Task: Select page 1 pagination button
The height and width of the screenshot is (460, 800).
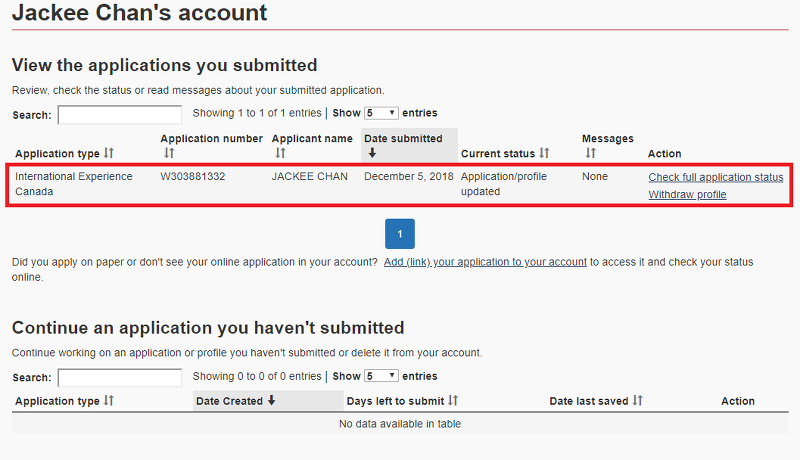Action: coord(400,234)
